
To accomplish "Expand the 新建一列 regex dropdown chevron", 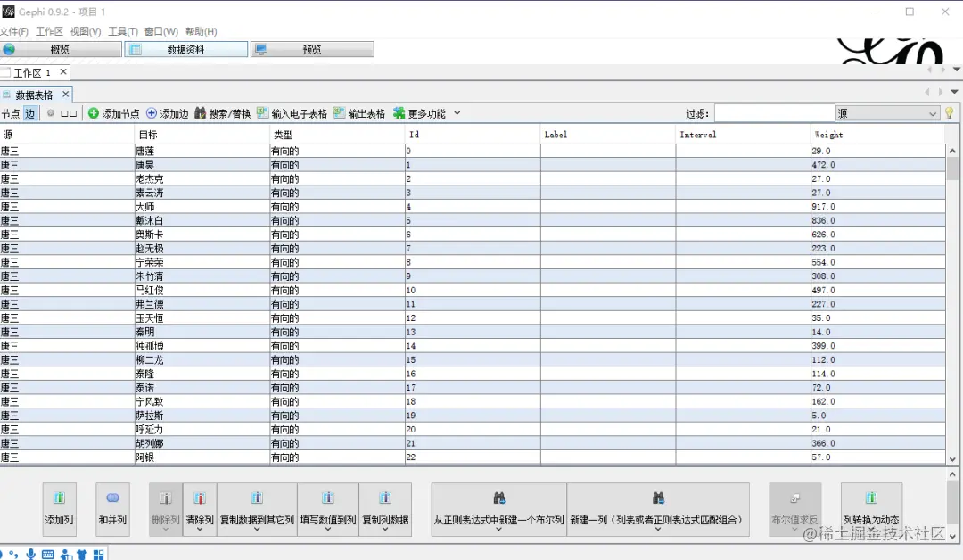I will (658, 529).
